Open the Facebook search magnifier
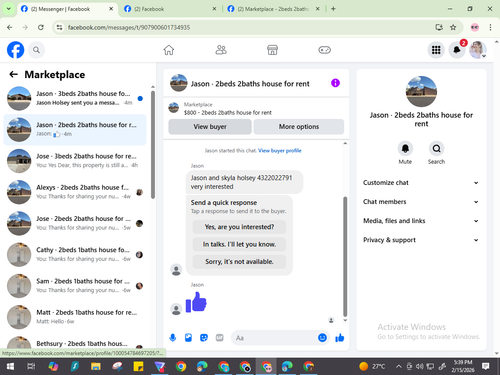 point(36,50)
